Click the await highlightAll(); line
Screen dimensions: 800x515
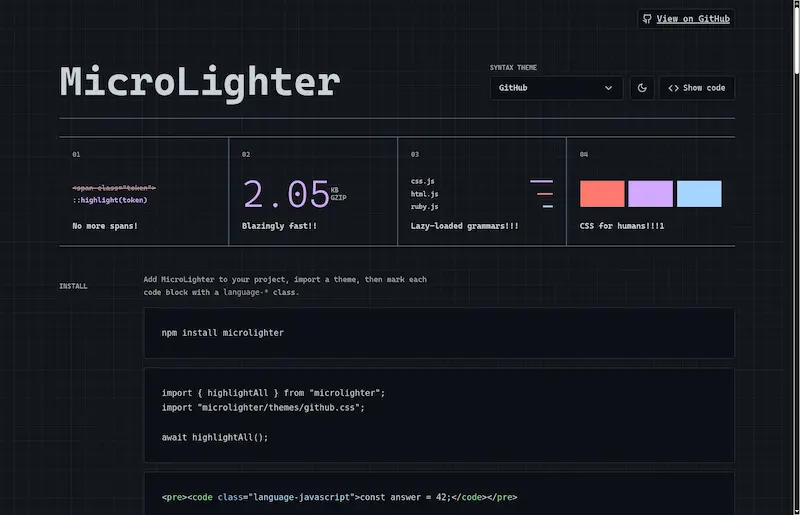click(x=215, y=437)
